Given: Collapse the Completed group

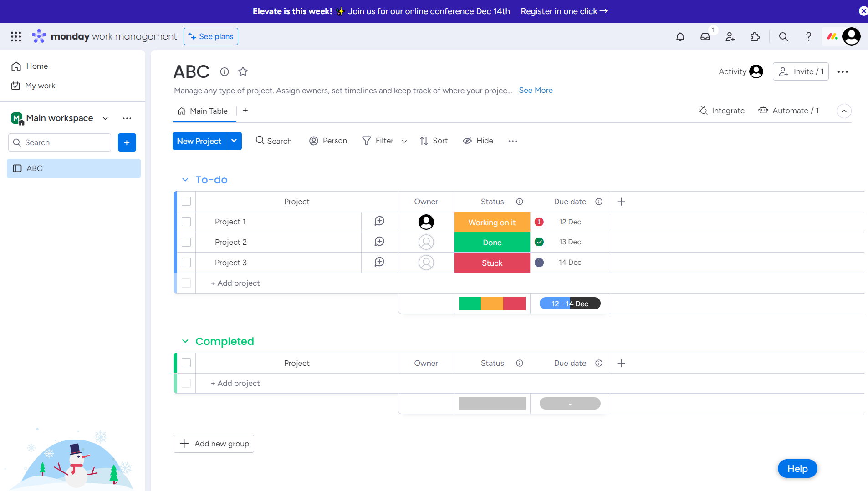Looking at the screenshot, I should point(185,341).
